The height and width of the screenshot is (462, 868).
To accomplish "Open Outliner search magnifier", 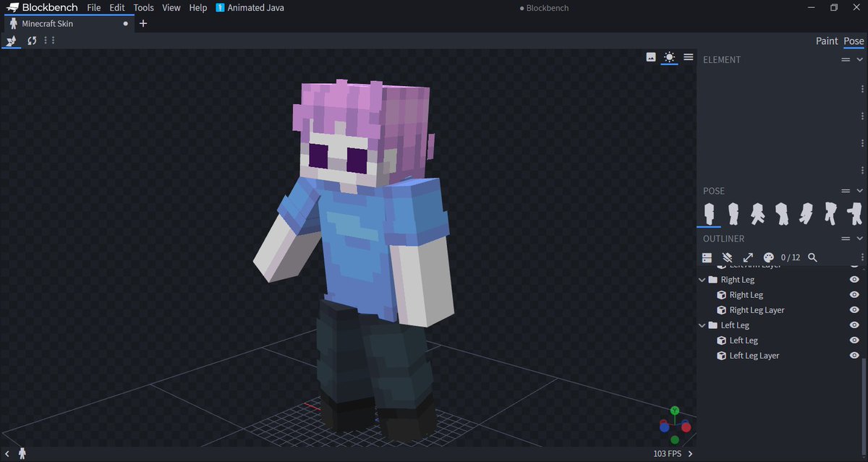I will [x=812, y=257].
